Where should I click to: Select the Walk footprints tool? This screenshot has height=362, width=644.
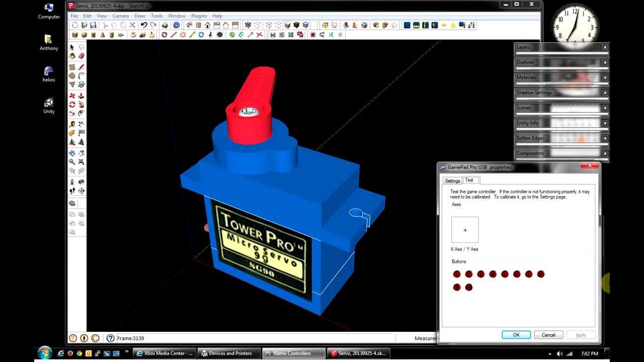[71, 190]
